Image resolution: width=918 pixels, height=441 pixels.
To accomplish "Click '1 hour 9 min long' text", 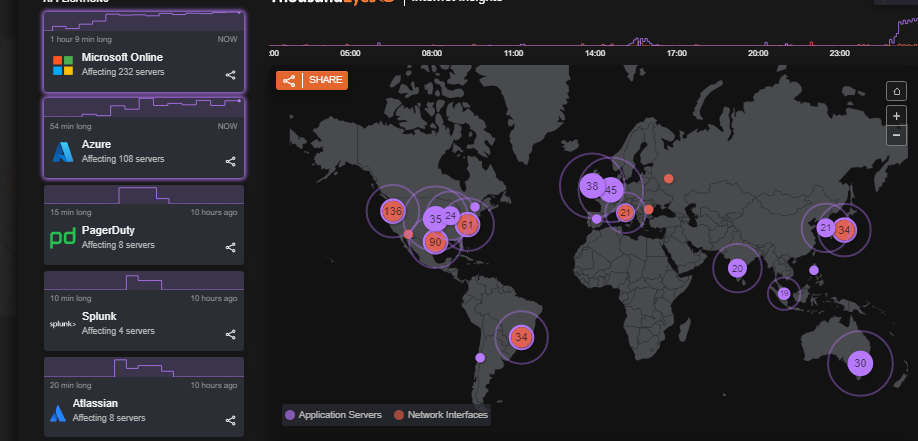I will tap(81, 39).
